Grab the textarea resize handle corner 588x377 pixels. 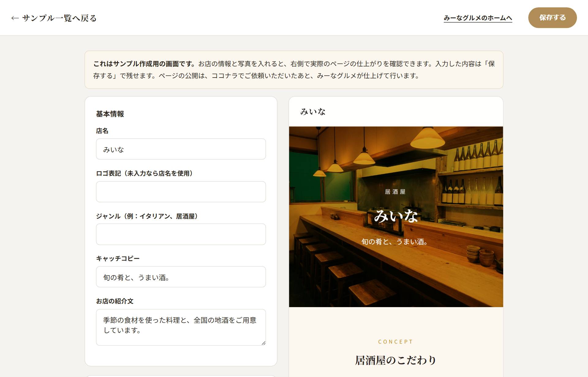coord(263,343)
